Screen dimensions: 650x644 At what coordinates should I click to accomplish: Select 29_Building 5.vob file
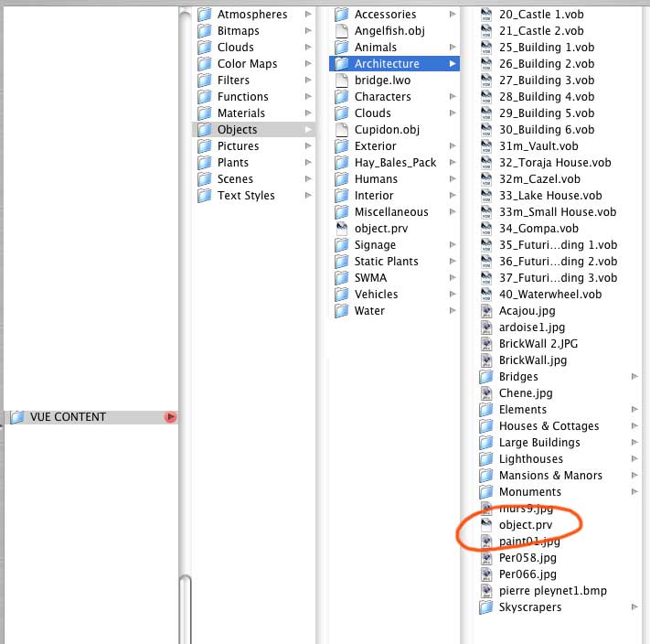pos(547,113)
